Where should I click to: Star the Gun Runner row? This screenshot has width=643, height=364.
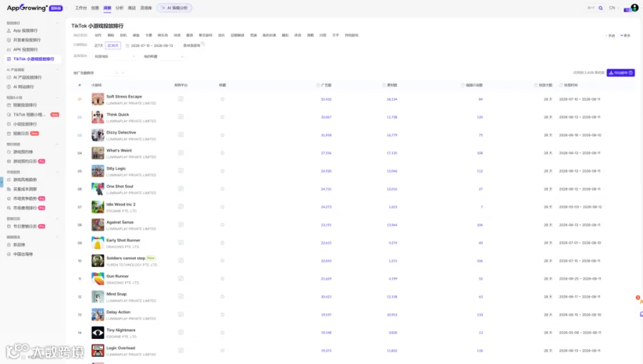coord(222,279)
